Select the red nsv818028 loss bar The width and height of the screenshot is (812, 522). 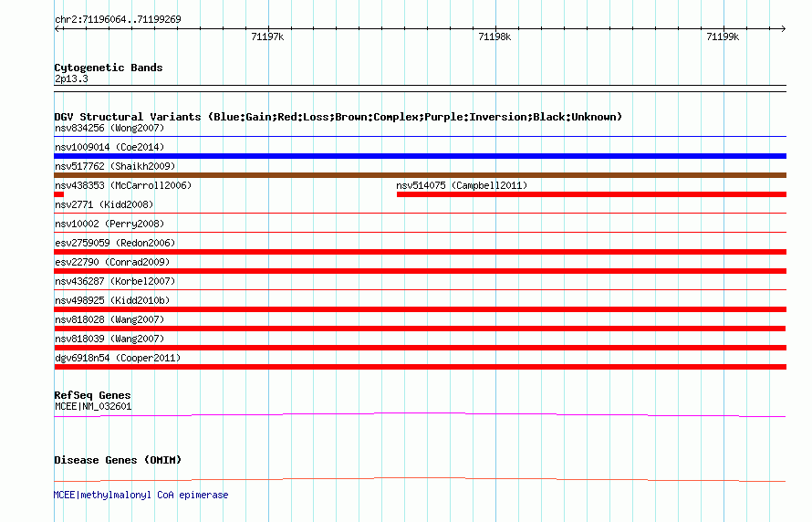click(x=420, y=329)
